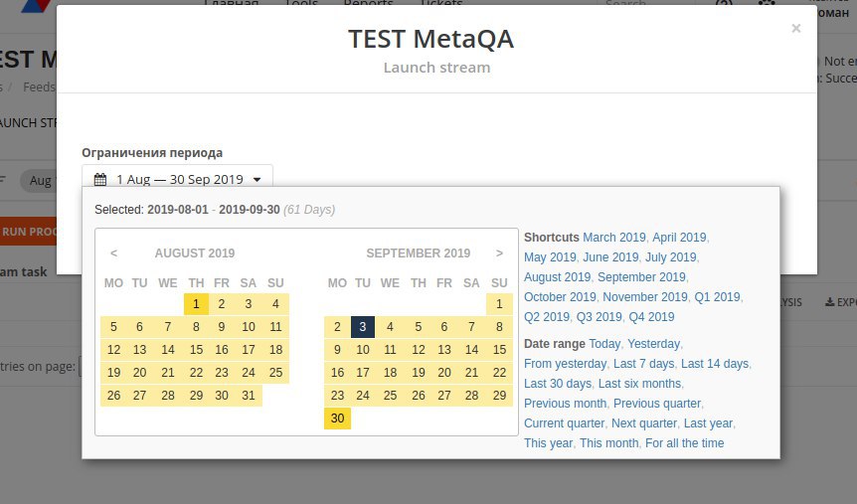Select September 30 in calendar
The image size is (857, 504).
[337, 419]
